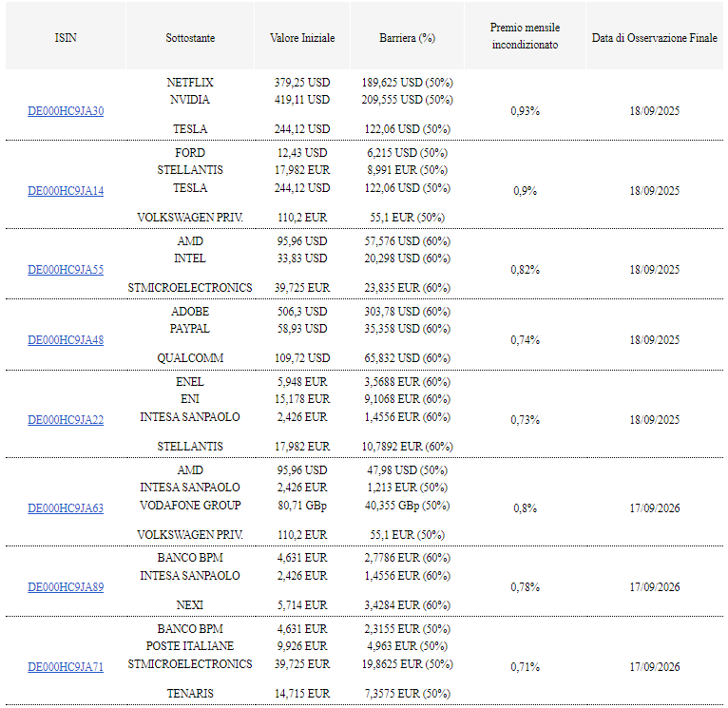Open the DE000HC9JA14 ISIN link

pyautogui.click(x=66, y=191)
